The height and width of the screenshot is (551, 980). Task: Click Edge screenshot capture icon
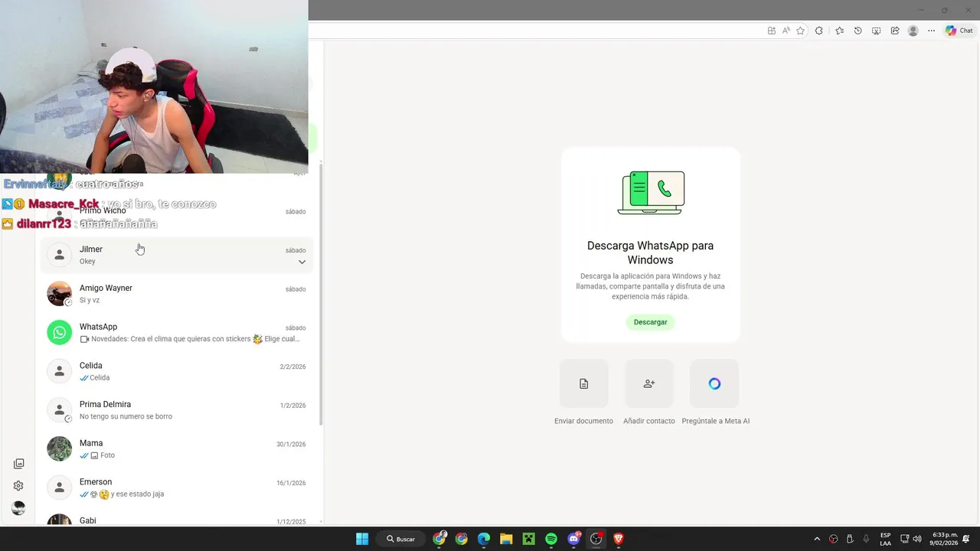coord(876,31)
